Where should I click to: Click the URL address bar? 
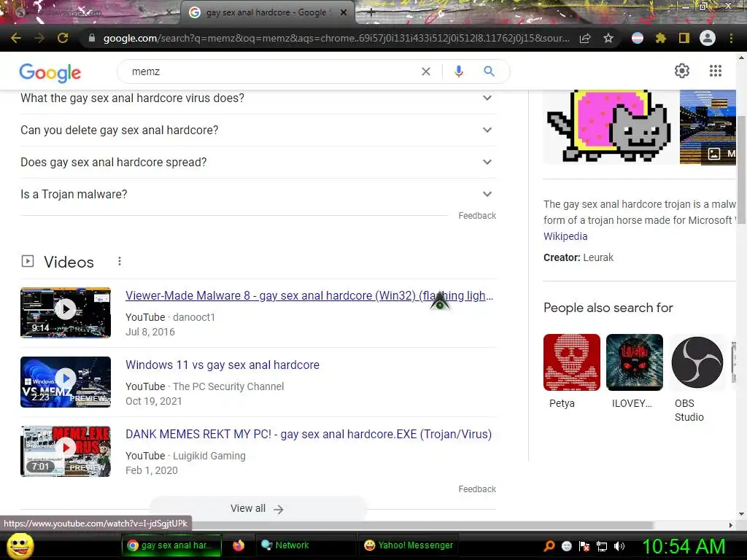tap(336, 38)
